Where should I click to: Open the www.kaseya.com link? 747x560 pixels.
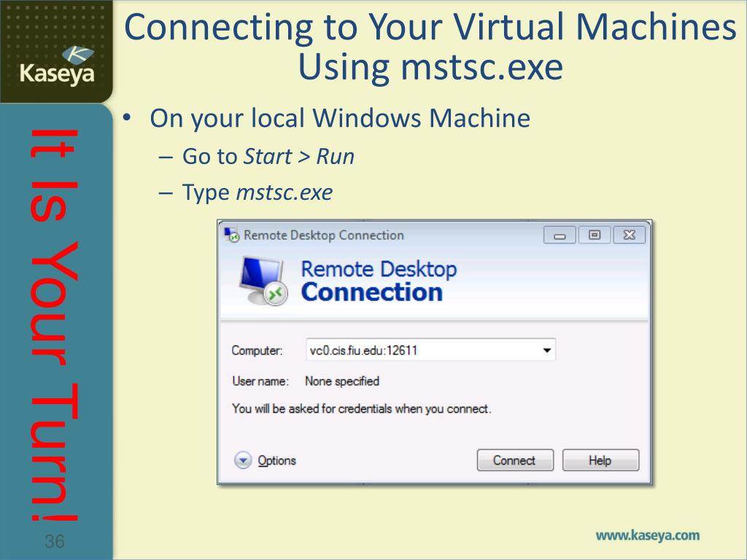tap(648, 535)
